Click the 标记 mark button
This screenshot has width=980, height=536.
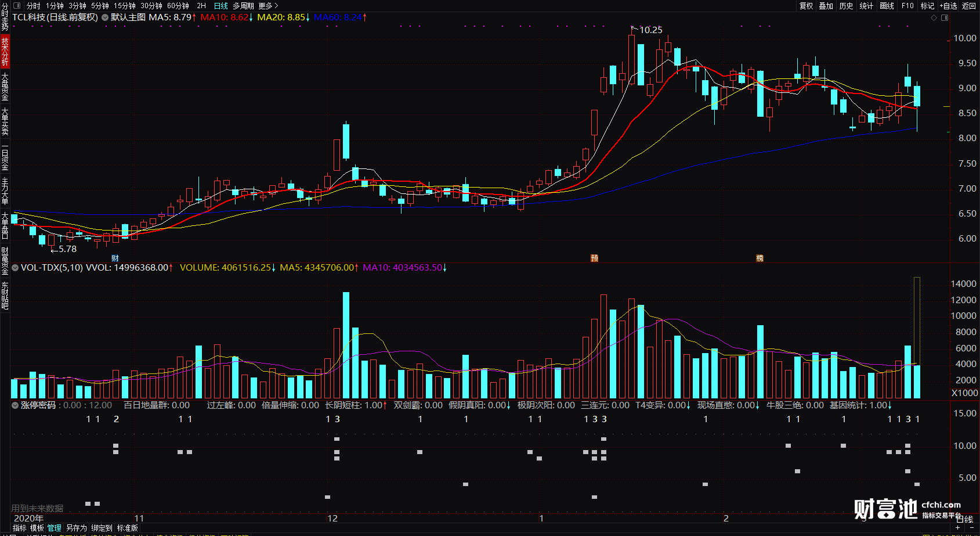pyautogui.click(x=927, y=6)
